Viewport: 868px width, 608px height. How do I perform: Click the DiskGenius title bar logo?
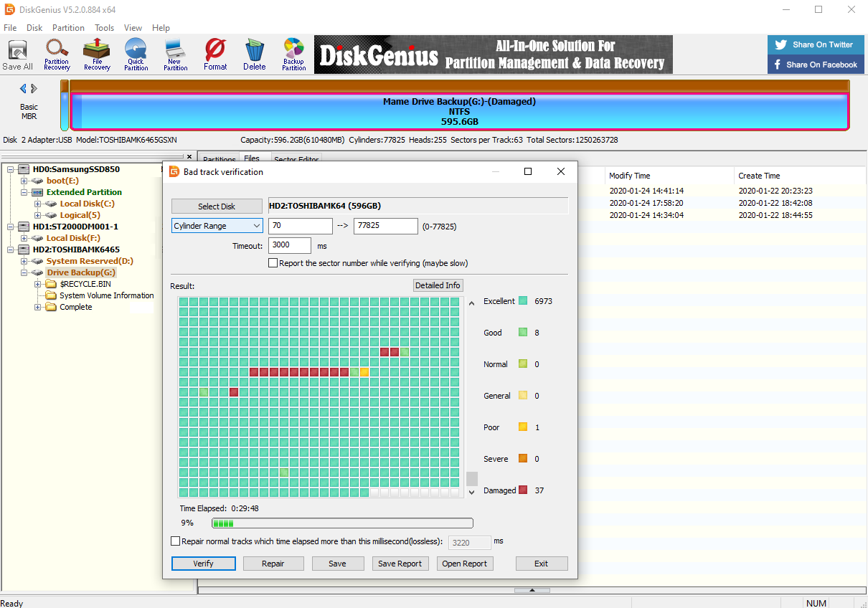[9, 9]
